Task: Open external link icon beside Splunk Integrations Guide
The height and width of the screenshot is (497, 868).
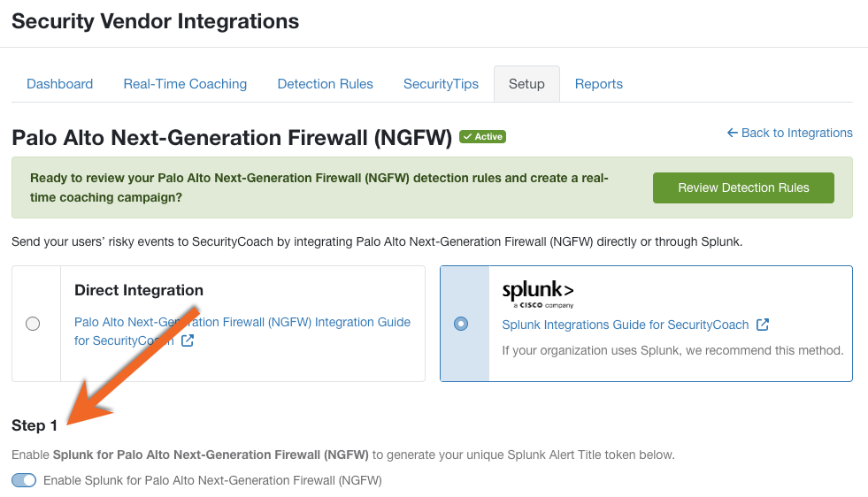Action: tap(763, 325)
